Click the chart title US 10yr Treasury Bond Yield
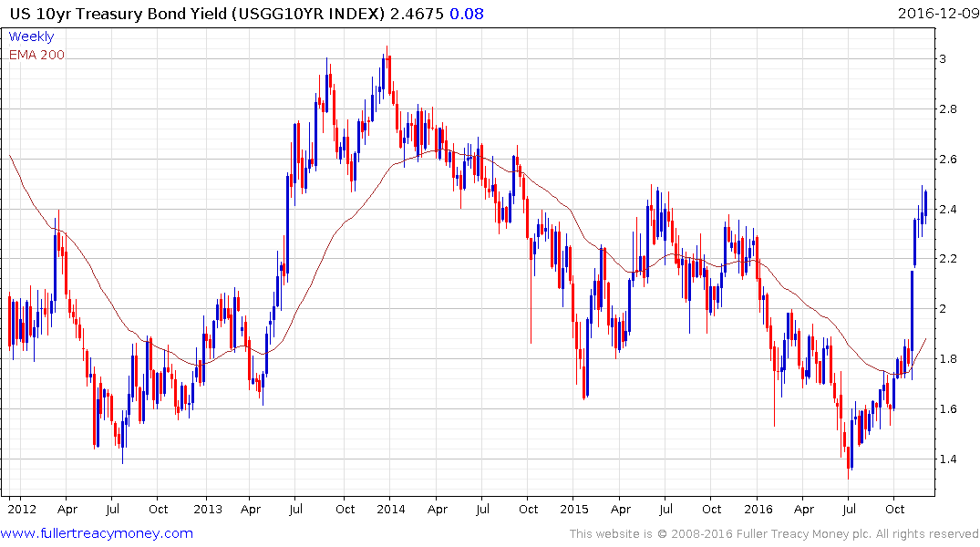Viewport: 980px width, 547px height. (119, 14)
